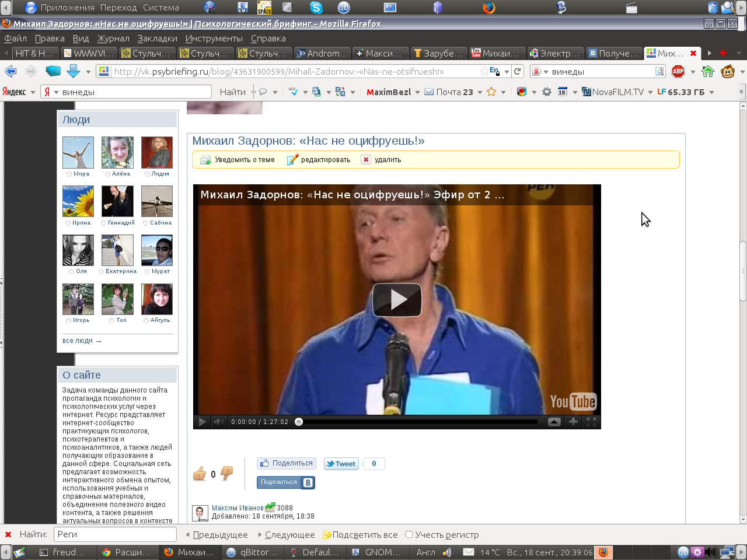Click the thumbs down dislike icon

(226, 473)
